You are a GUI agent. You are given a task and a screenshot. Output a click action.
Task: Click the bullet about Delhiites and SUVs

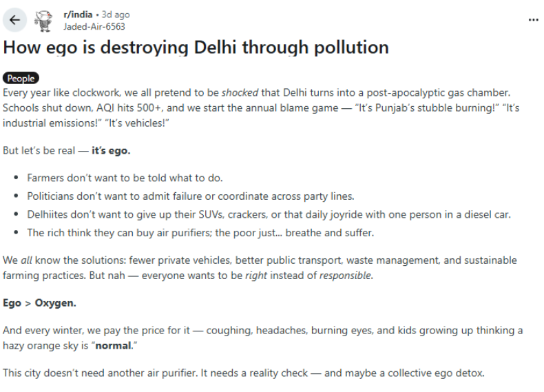269,214
